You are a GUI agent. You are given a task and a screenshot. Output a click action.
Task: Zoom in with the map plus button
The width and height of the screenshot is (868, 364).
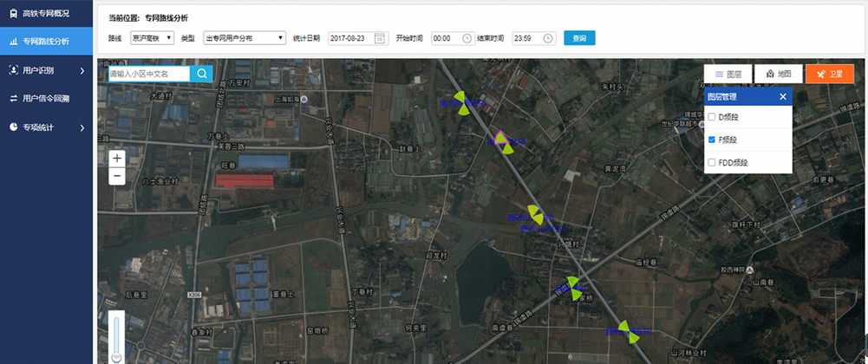point(118,159)
